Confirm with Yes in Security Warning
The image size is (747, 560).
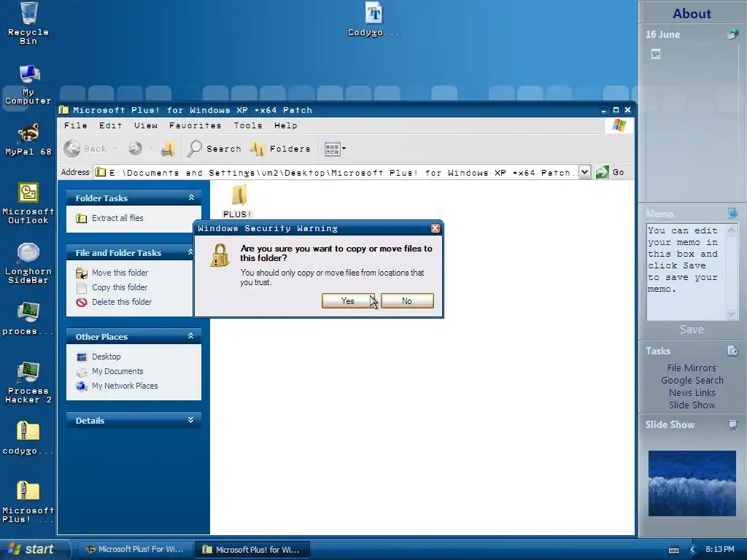[348, 301]
